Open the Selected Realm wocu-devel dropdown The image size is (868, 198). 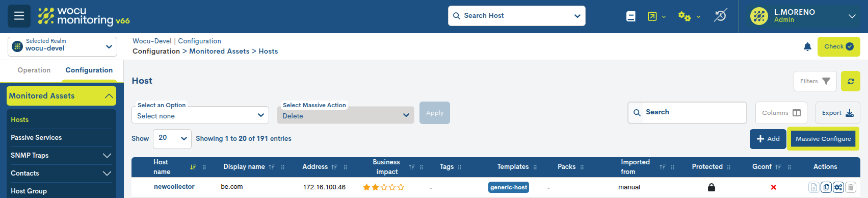pos(62,46)
